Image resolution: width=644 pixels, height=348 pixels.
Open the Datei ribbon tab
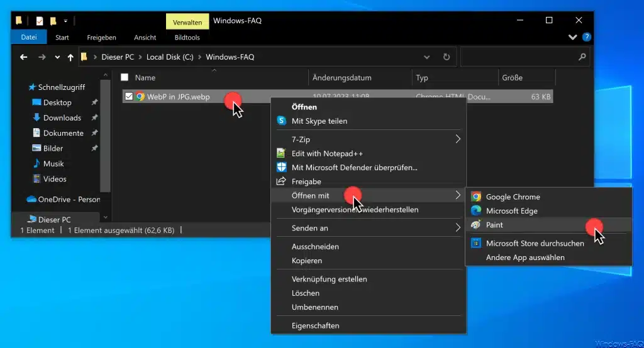pyautogui.click(x=29, y=37)
